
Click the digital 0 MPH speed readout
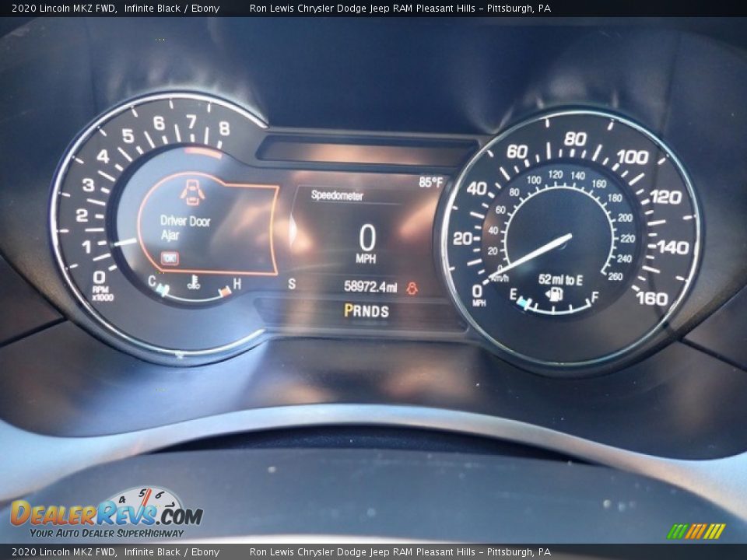(366, 243)
